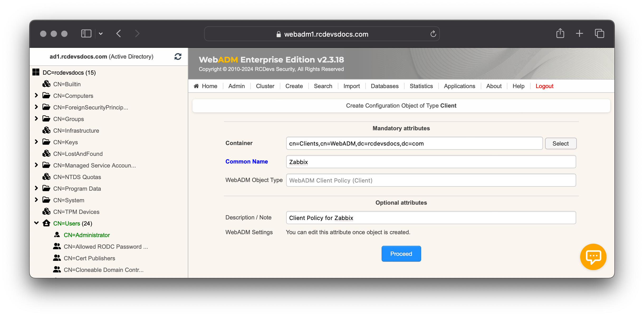
Task: Click the folder icon next to CN=Computers
Action: [x=46, y=95]
